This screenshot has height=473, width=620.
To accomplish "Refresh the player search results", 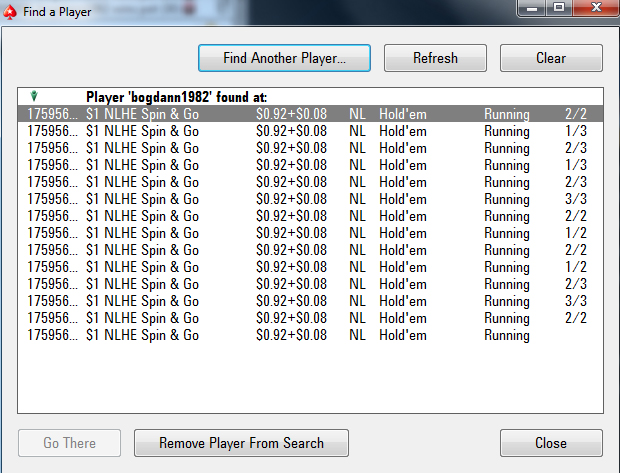I will point(435,58).
